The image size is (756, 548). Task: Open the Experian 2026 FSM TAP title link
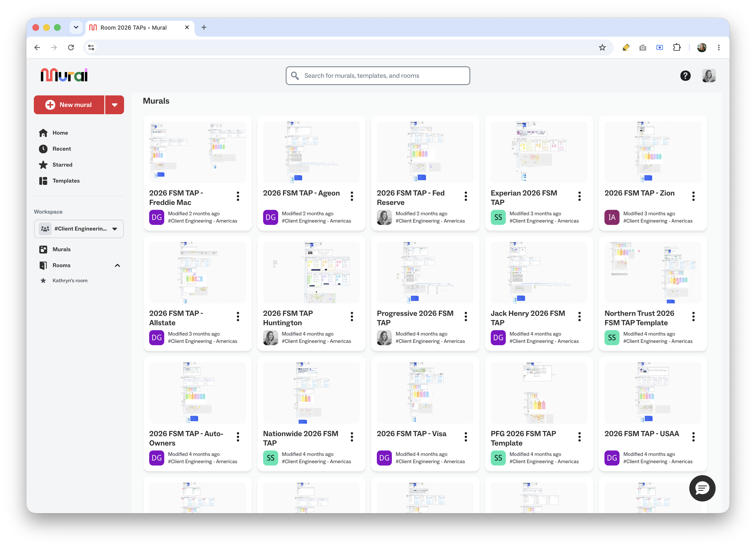coord(524,198)
